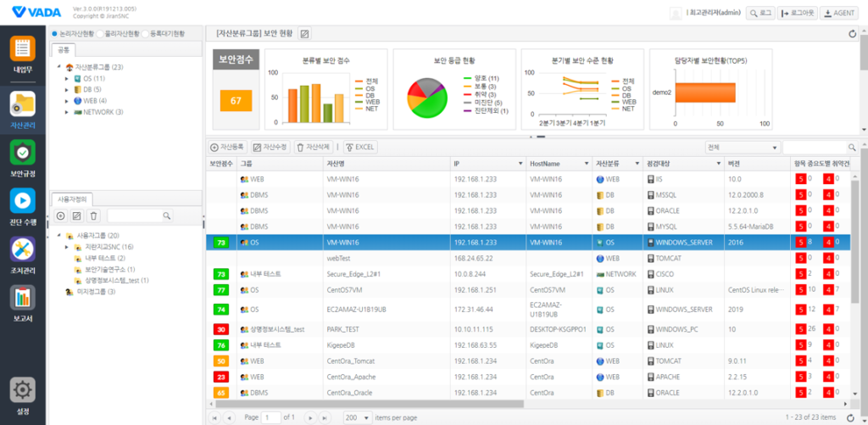
Task: Click the page number input field
Action: (x=271, y=417)
